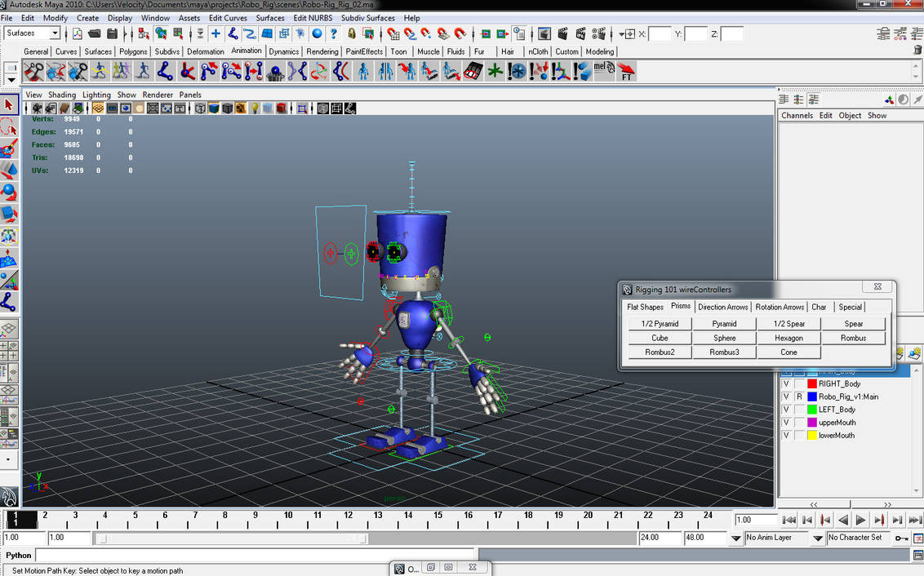Screen dimensions: 924x576
Task: Open the Edit NURBS menu
Action: [x=313, y=18]
